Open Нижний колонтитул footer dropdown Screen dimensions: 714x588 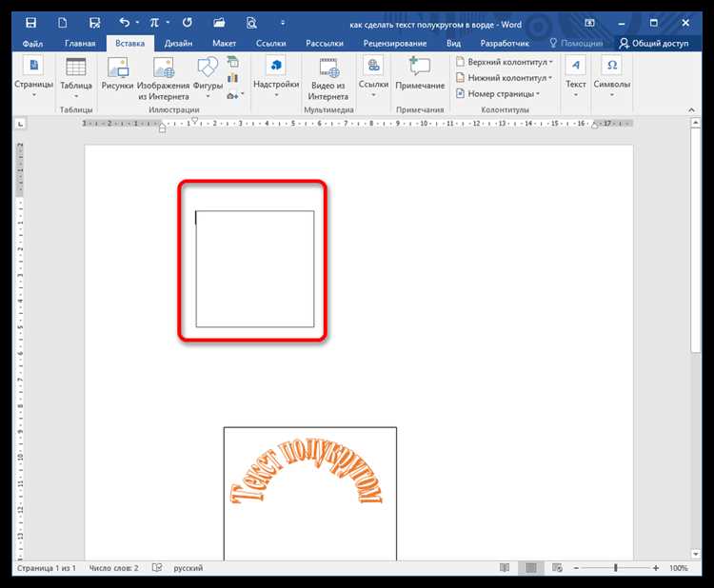coord(504,78)
